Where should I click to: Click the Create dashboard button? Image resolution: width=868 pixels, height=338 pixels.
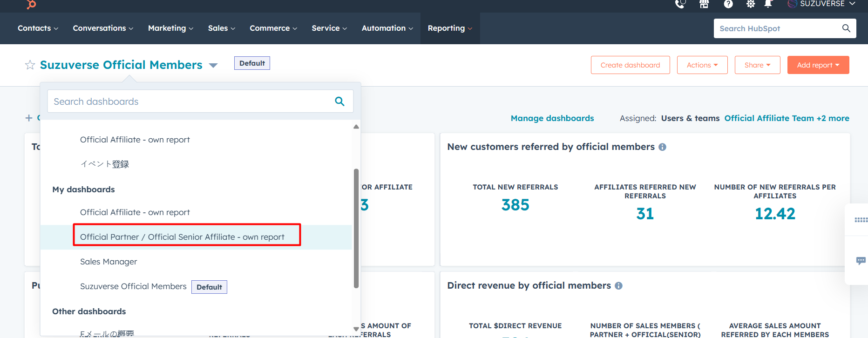(x=630, y=65)
